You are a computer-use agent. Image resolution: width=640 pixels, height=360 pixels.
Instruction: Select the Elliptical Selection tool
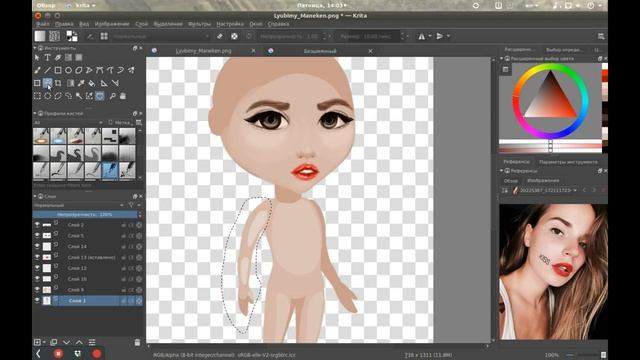pos(47,96)
